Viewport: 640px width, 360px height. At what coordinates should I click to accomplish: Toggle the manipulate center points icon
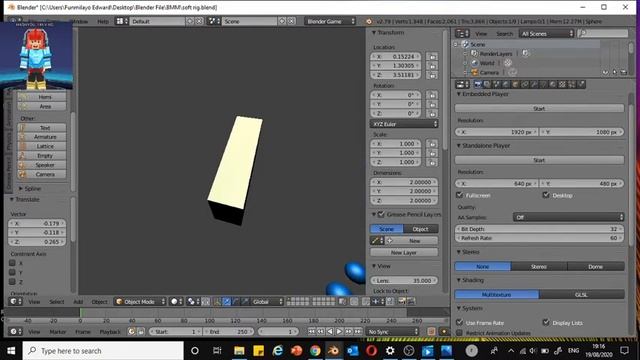206,302
